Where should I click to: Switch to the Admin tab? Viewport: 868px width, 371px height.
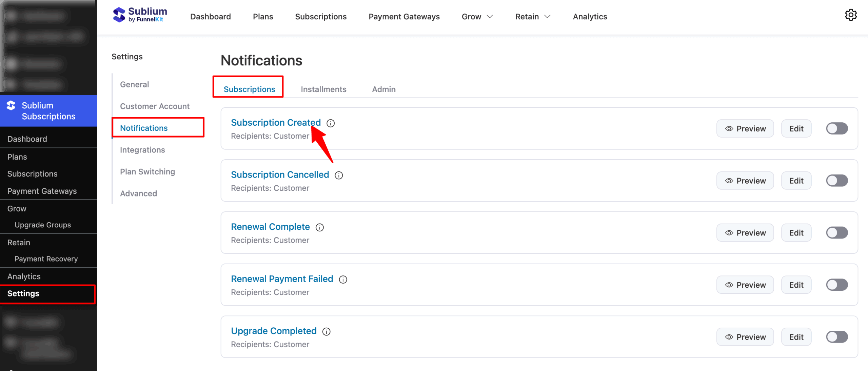[x=383, y=89]
